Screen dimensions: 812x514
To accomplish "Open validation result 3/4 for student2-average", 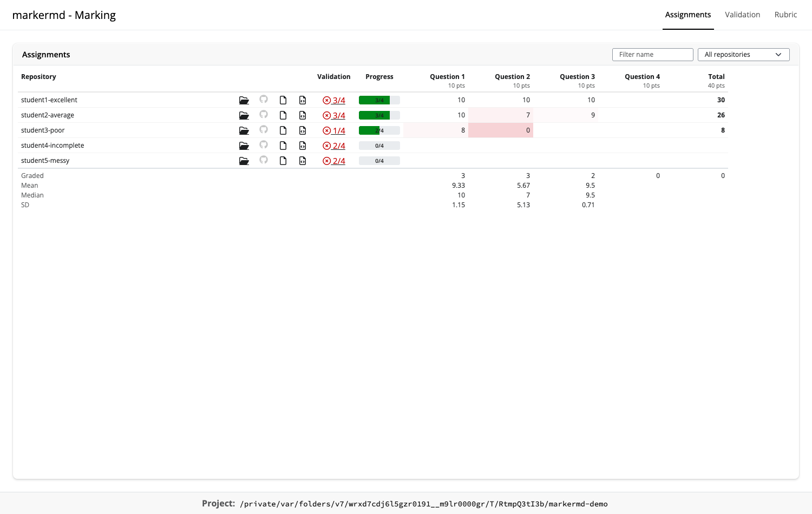I will (334, 115).
